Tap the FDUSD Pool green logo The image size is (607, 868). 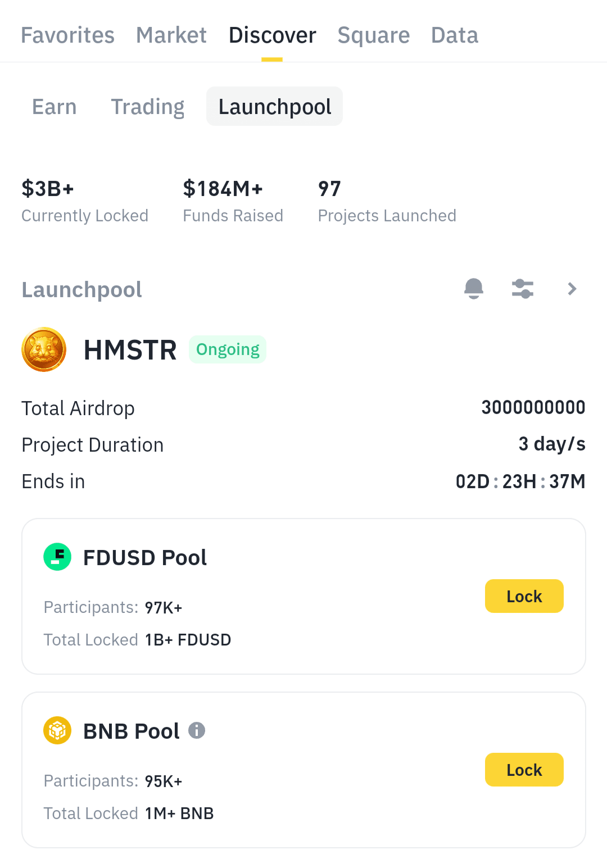coord(57,557)
